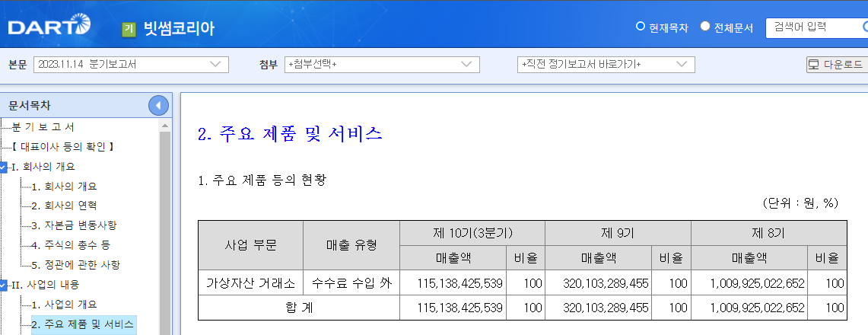Image resolution: width=868 pixels, height=335 pixels.
Task: Open 1. 회사의 개요 subsection
Action: [x=64, y=187]
